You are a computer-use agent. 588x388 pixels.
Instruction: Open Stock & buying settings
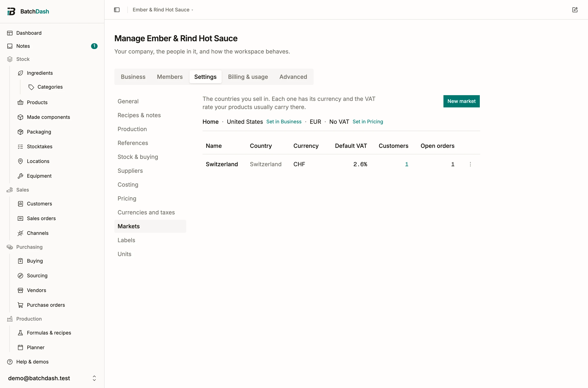tap(150, 157)
